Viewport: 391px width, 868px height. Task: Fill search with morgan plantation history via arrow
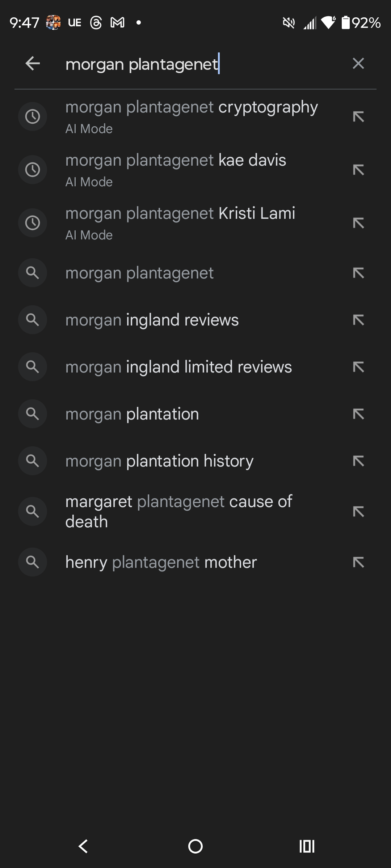[359, 461]
